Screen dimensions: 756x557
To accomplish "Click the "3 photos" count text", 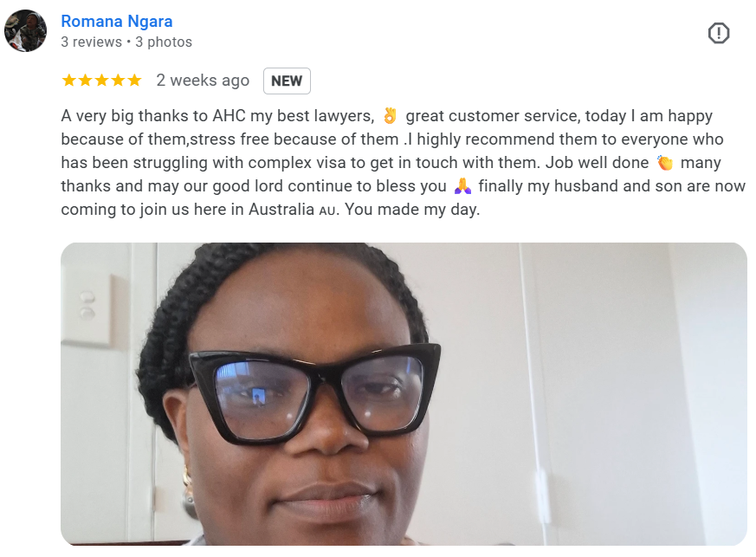I will pyautogui.click(x=164, y=42).
